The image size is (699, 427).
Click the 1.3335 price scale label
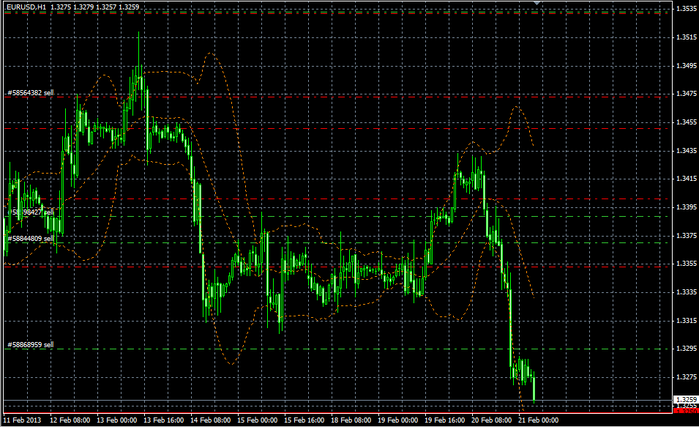(687, 292)
